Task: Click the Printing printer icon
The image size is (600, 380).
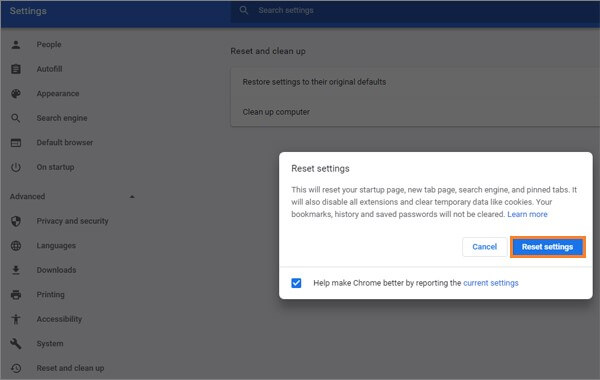Action: (16, 295)
